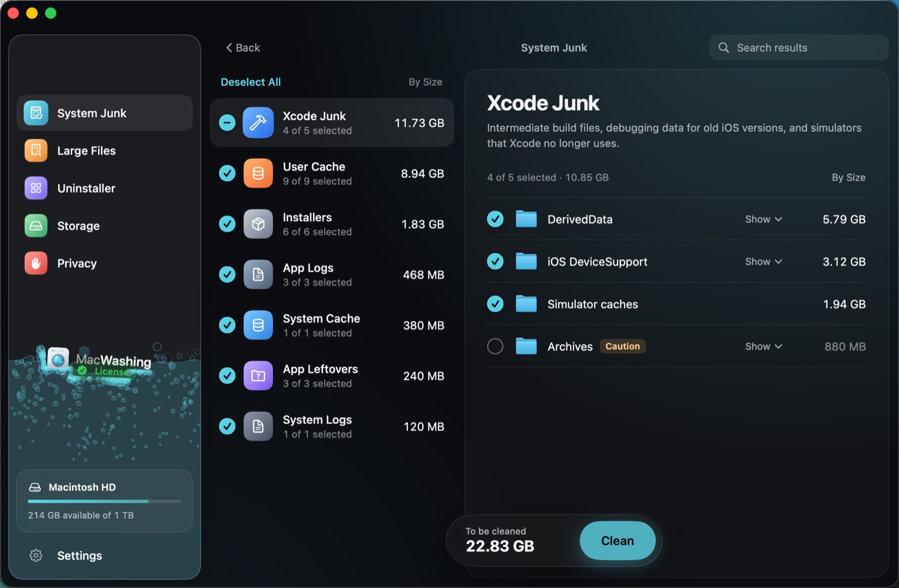The width and height of the screenshot is (899, 588).
Task: Click the Xcode Junk hammer icon
Action: click(x=258, y=122)
